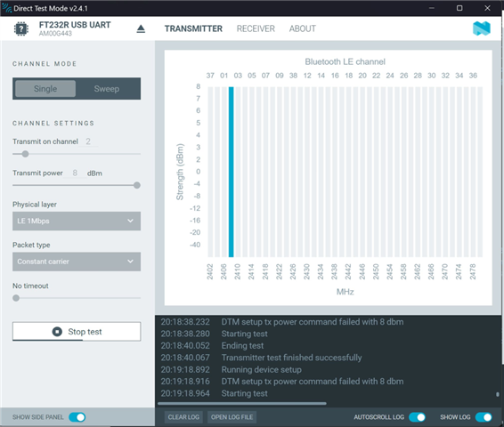Minimize the application window
Viewport: 504px width, 427px height.
[432, 8]
